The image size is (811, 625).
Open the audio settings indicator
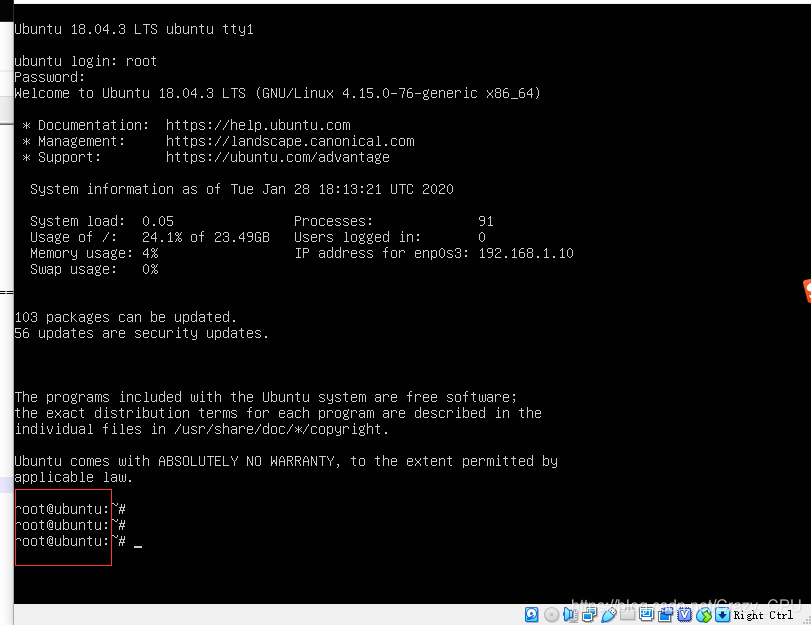tap(570, 615)
